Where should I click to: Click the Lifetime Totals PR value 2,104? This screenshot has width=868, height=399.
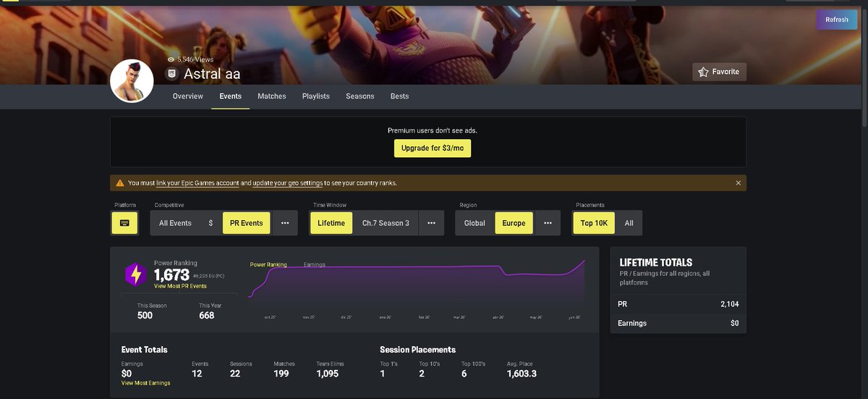(x=729, y=304)
